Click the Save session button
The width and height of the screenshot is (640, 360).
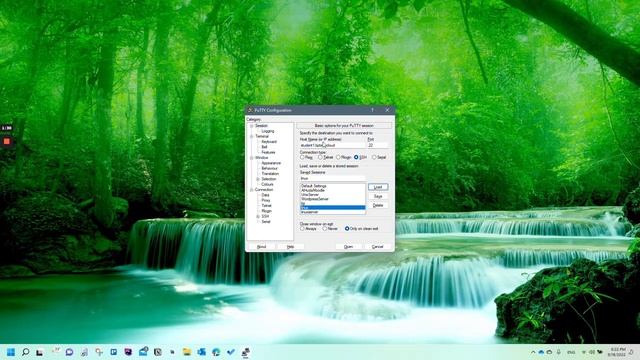click(x=378, y=196)
